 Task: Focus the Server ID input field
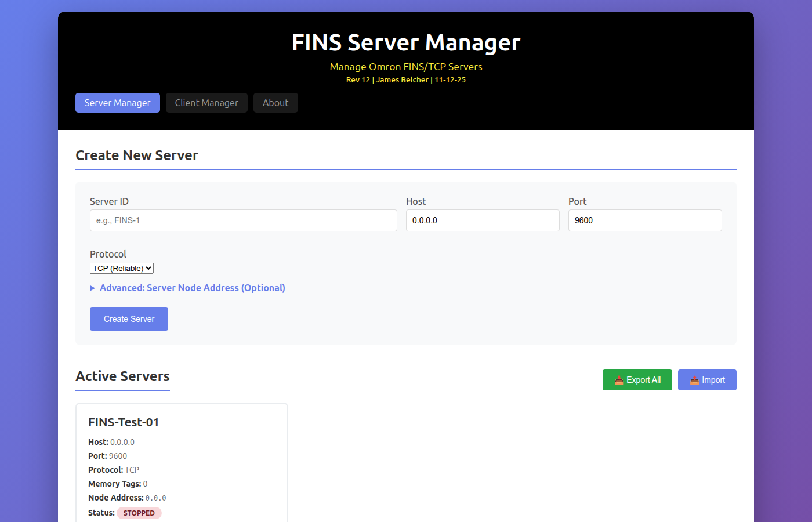(x=244, y=220)
